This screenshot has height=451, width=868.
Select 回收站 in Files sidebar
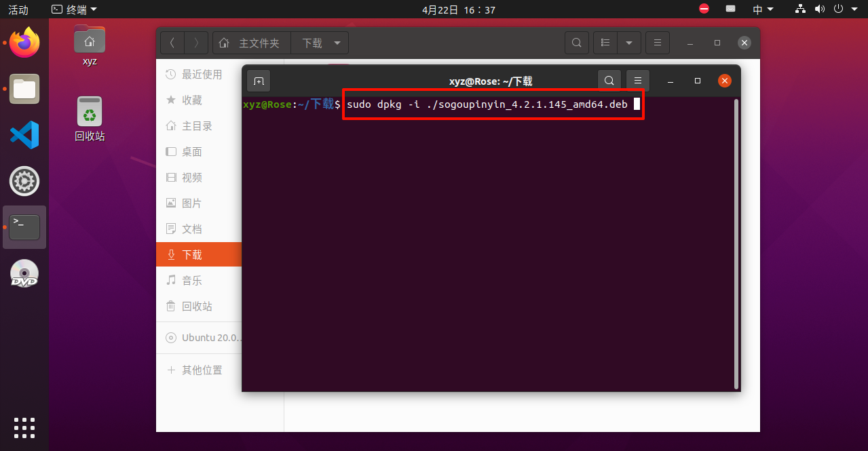(x=198, y=307)
